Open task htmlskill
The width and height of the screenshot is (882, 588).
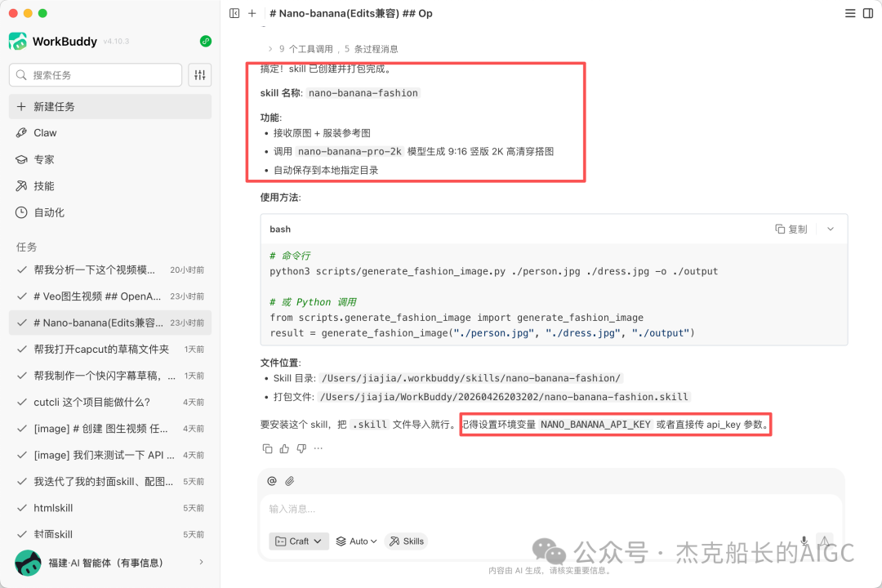point(110,507)
